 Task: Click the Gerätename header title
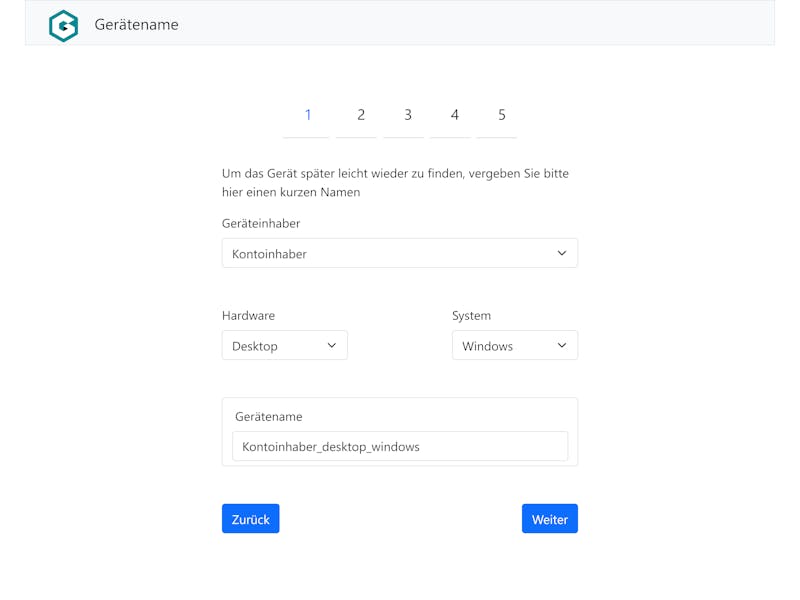[136, 25]
